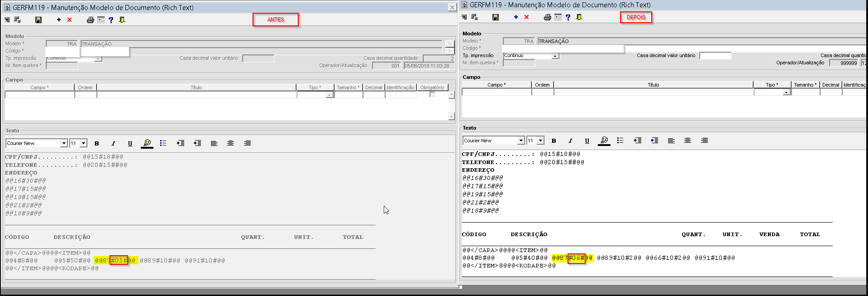Tick the Obrigatório checkbox in ANTES Campo grid
Viewport: 868px width, 296px height.
[x=432, y=95]
